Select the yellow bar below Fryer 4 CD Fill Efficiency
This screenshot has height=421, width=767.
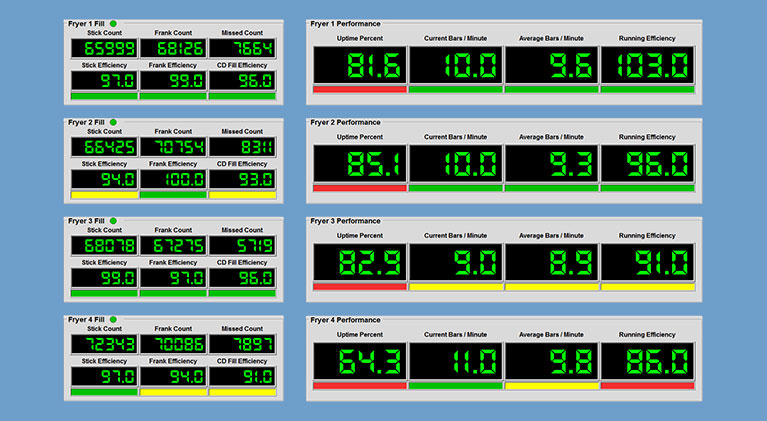tap(242, 392)
